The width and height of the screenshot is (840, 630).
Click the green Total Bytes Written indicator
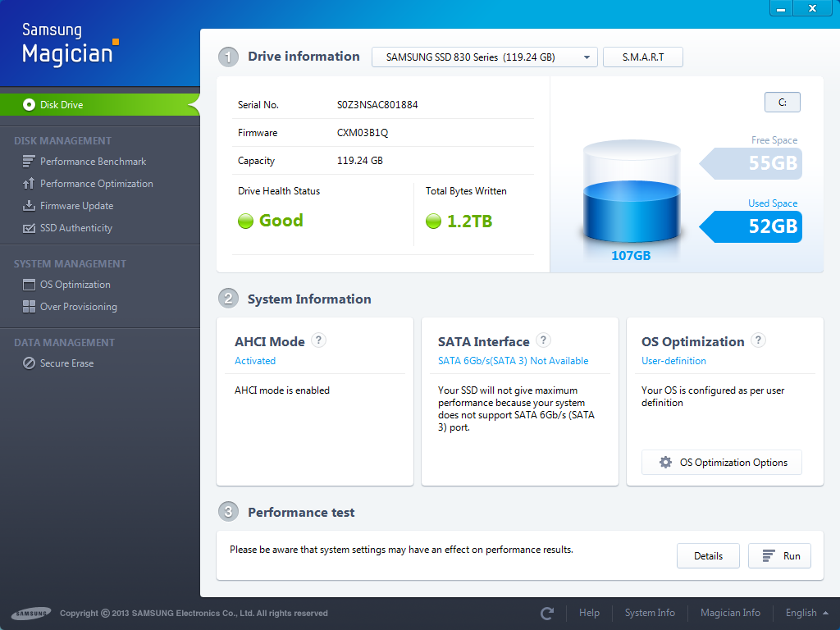click(433, 221)
